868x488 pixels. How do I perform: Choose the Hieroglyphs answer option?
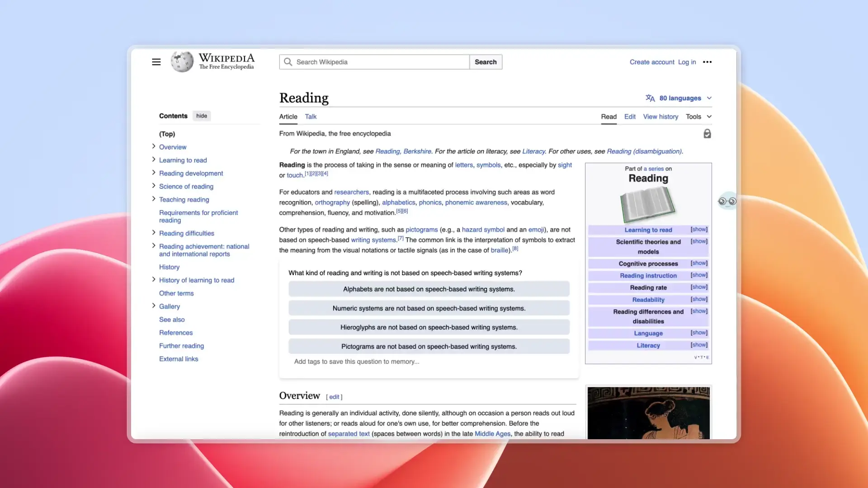tap(429, 327)
